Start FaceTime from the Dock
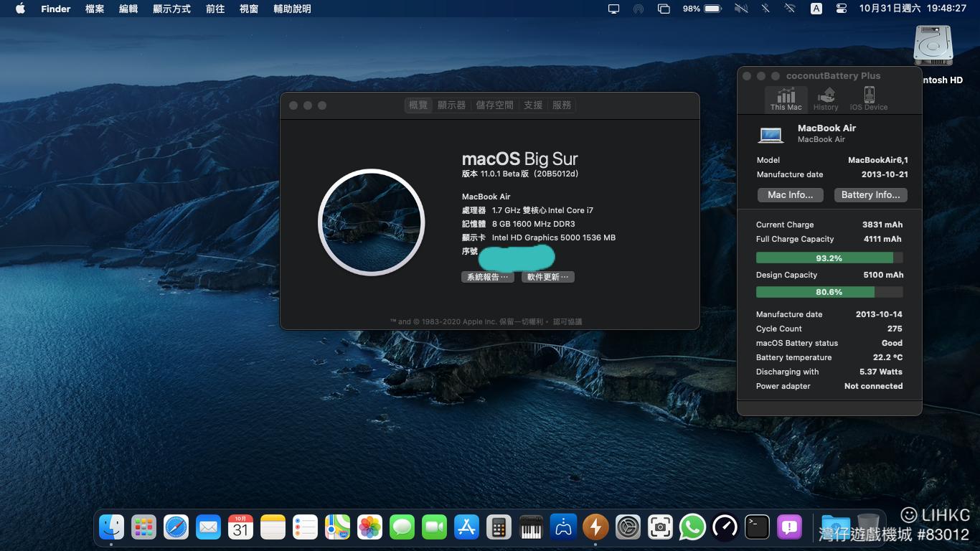The height and width of the screenshot is (551, 980). (434, 528)
